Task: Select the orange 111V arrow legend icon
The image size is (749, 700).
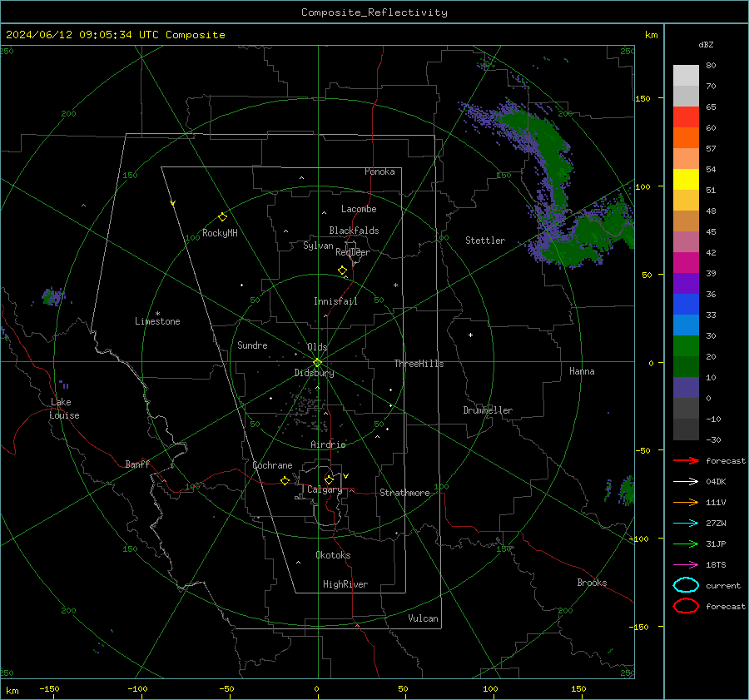Action: coord(686,502)
